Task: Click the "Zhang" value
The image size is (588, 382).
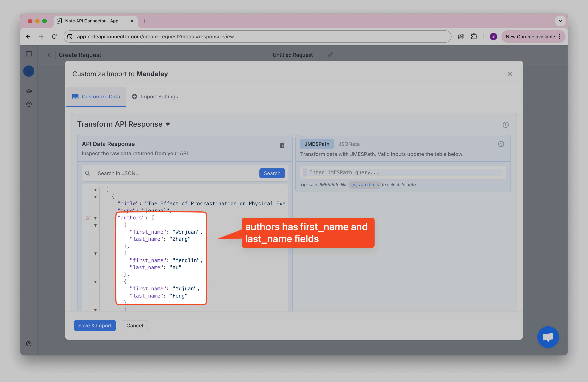Action: [180, 239]
